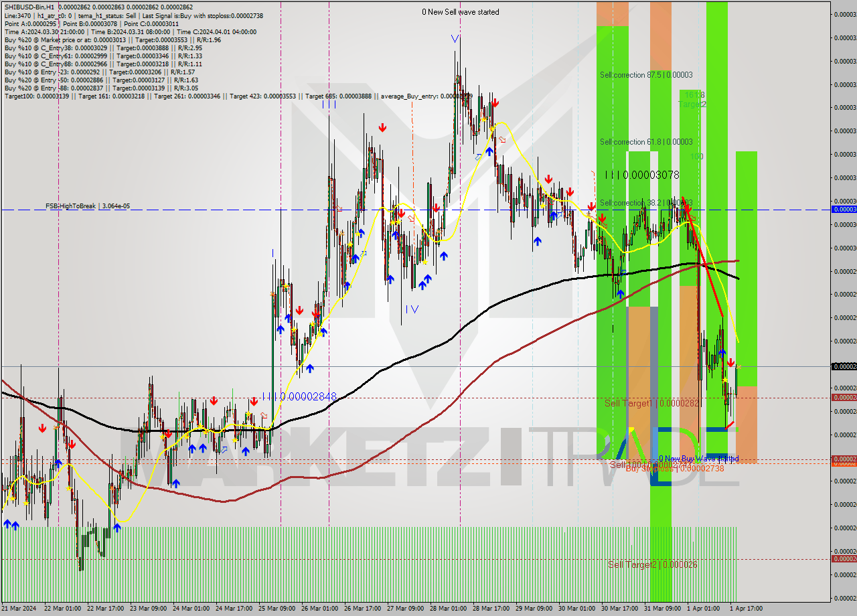Click the '1 Apr 17:00' time axis label
857x616 pixels.
[x=746, y=609]
